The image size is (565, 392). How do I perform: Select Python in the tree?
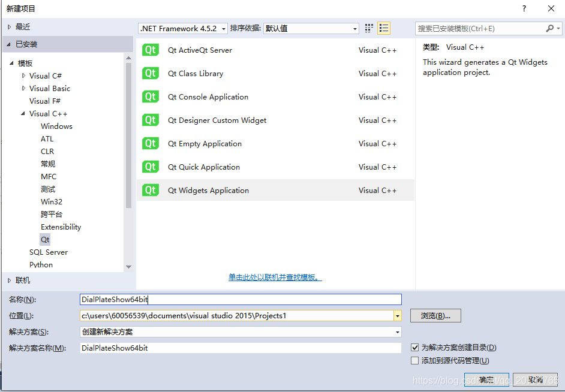pyautogui.click(x=41, y=265)
